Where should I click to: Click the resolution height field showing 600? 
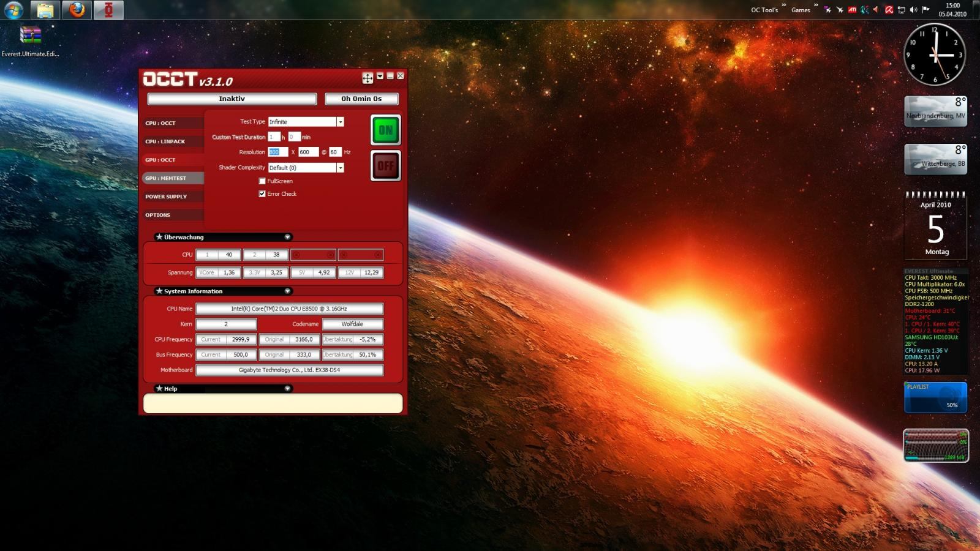click(309, 152)
